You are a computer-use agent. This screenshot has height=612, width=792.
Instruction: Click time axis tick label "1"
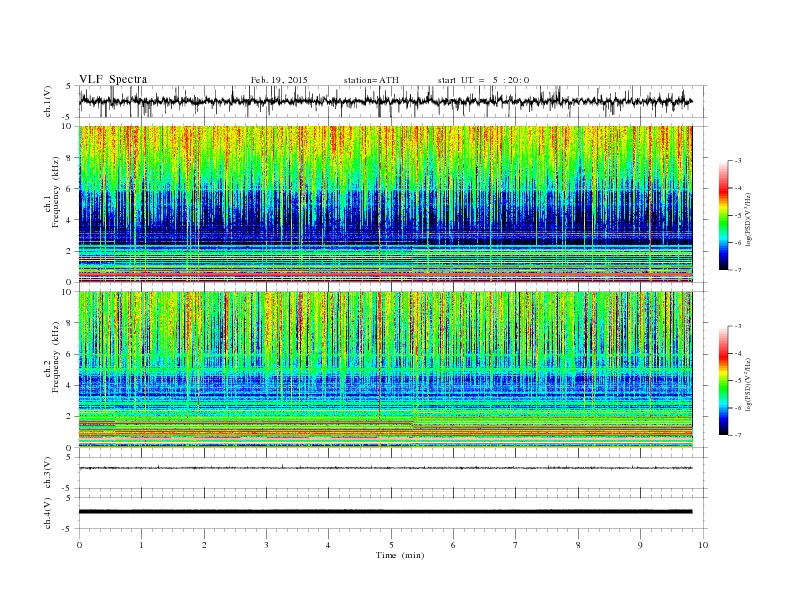pyautogui.click(x=141, y=545)
